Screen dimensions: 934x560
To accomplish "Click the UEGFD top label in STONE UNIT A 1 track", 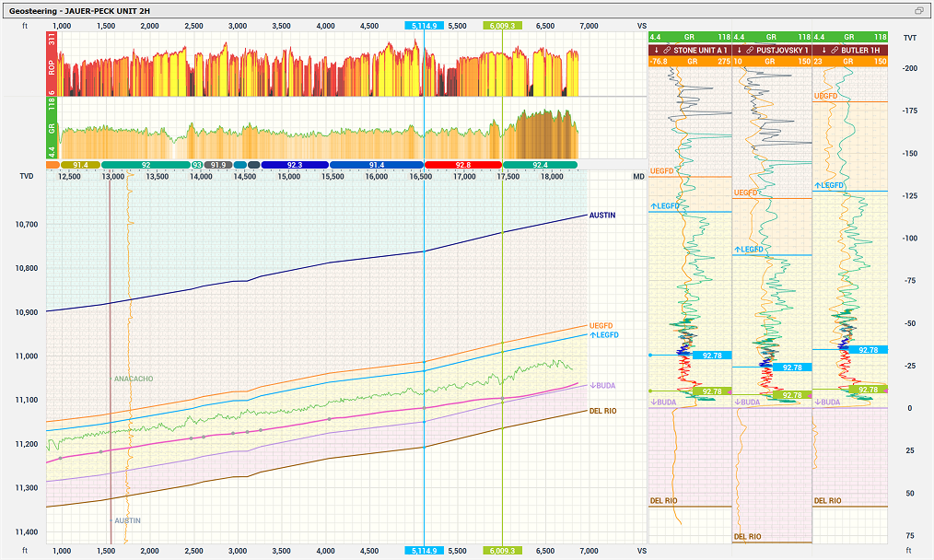I will (661, 171).
